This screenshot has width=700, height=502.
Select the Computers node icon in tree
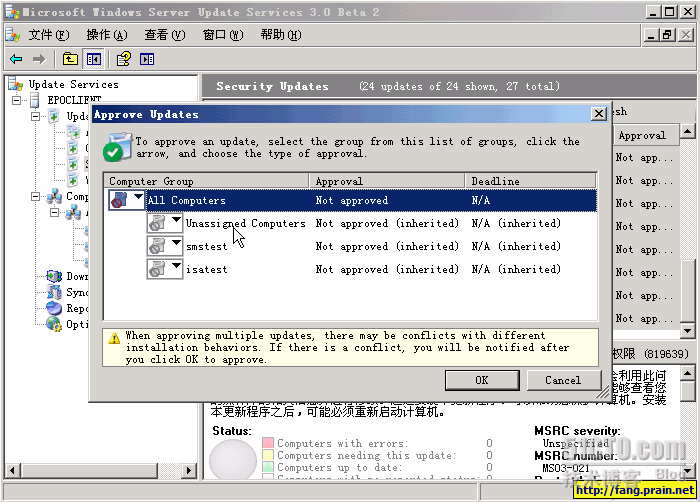[54, 197]
